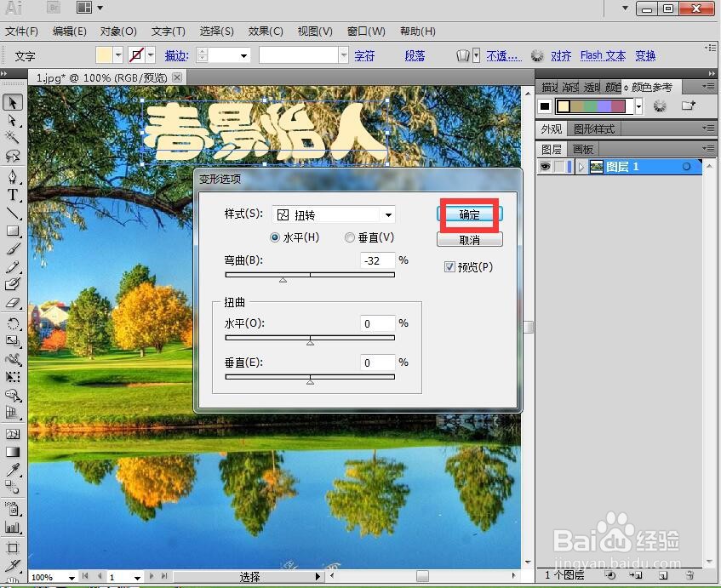Open the zoom level dropdown at bottom left
The image size is (721, 588).
[x=70, y=577]
